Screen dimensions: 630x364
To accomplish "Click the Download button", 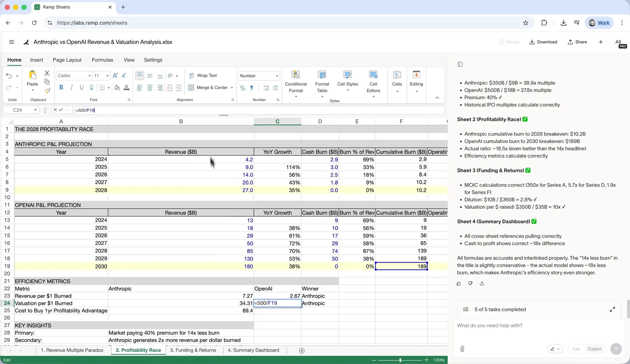I will (x=543, y=42).
